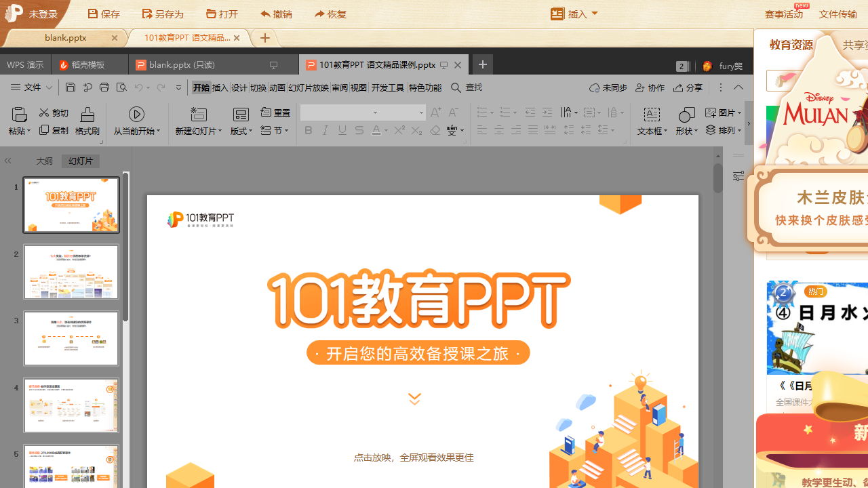Collapse the ribbon with the up chevron
Screen dimensions: 868x488
click(738, 87)
